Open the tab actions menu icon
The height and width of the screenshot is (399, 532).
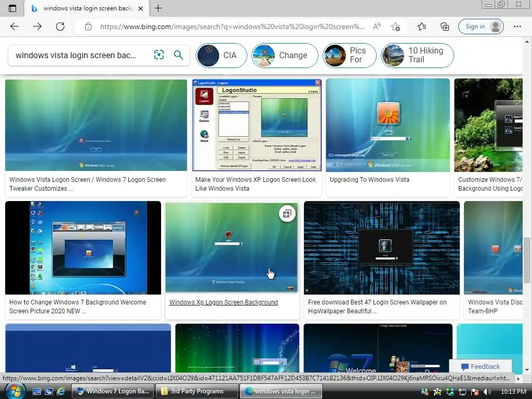point(12,8)
